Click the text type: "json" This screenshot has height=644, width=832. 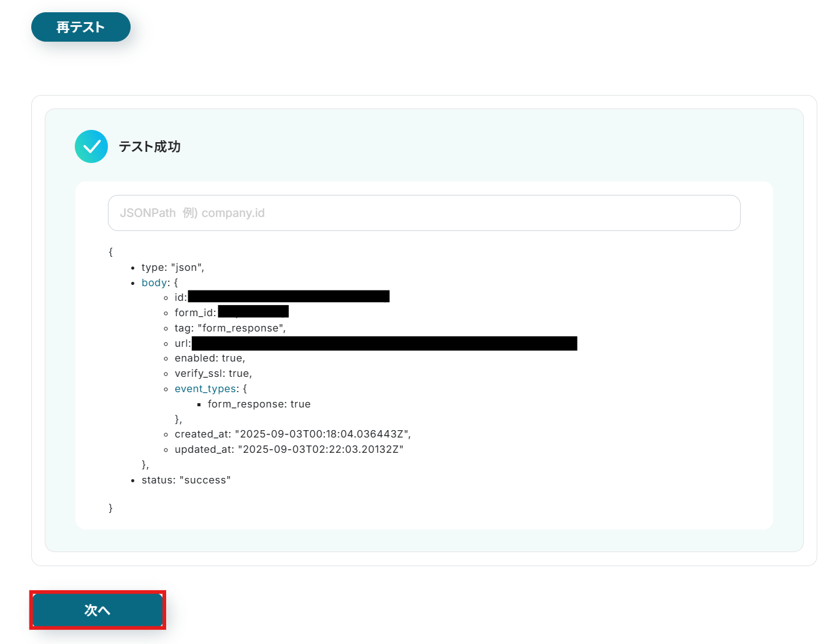173,267
